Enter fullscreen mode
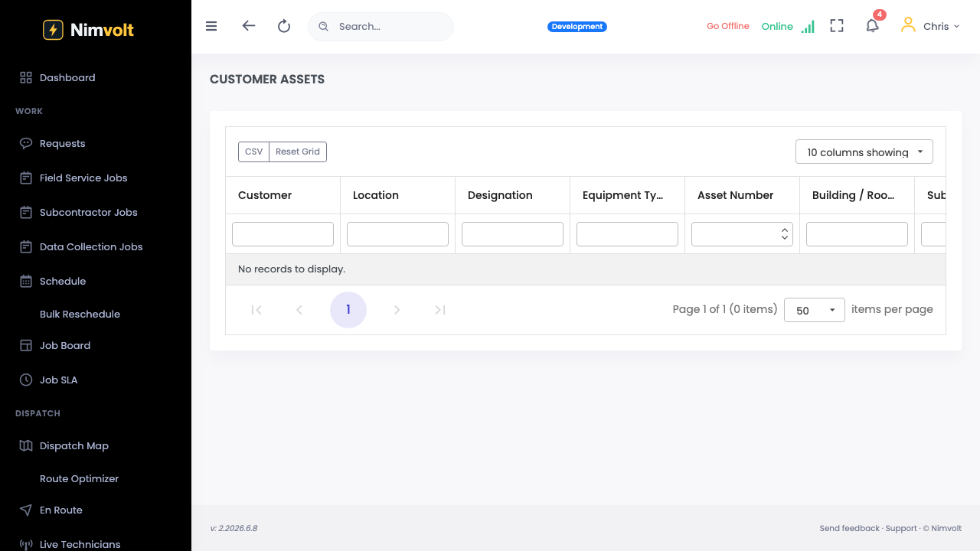 (x=837, y=26)
